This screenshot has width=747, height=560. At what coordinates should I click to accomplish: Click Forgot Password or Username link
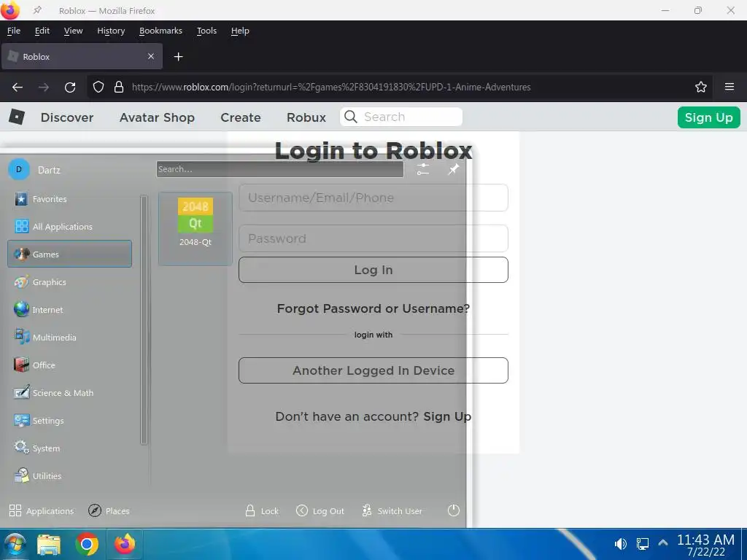click(x=373, y=308)
